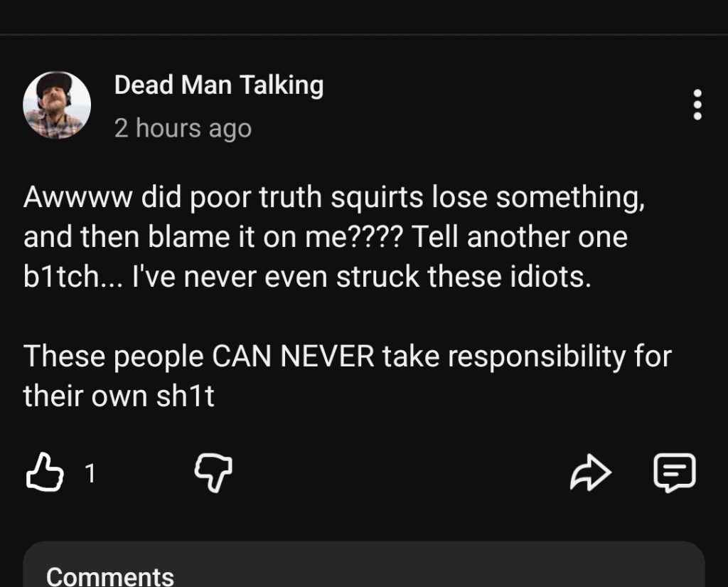Share the post using arrow icon
This screenshot has height=587, width=728.
(x=590, y=472)
